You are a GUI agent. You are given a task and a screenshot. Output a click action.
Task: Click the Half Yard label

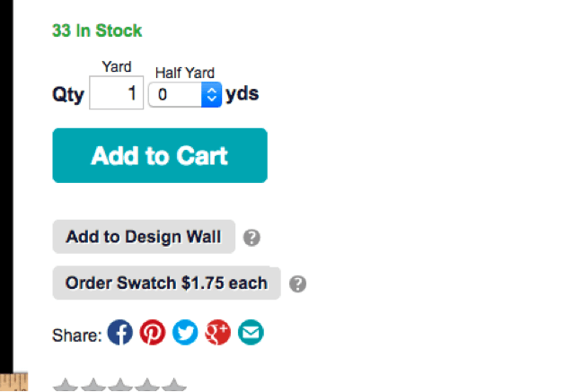184,73
